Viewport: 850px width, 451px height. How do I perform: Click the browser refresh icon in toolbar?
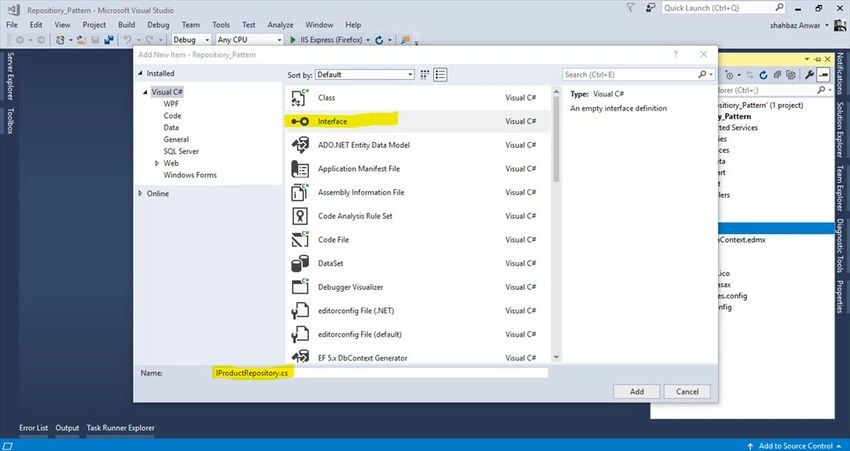tap(379, 40)
